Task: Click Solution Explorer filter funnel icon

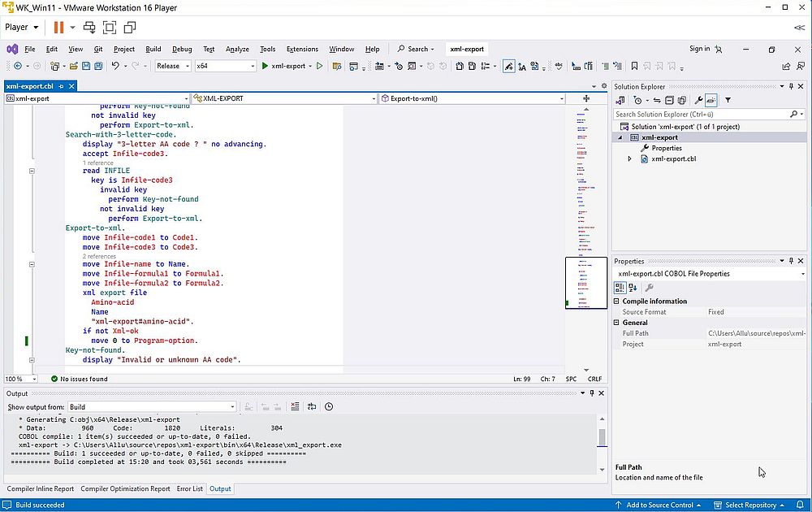Action: [x=728, y=101]
